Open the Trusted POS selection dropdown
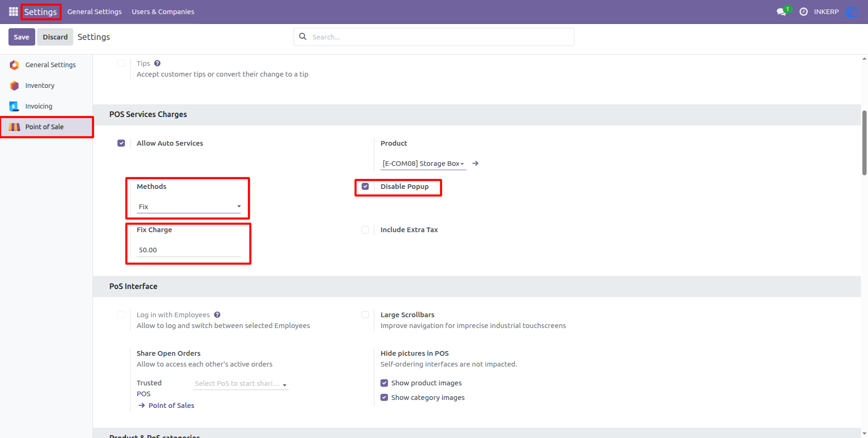Image resolution: width=868 pixels, height=438 pixels. [x=241, y=383]
